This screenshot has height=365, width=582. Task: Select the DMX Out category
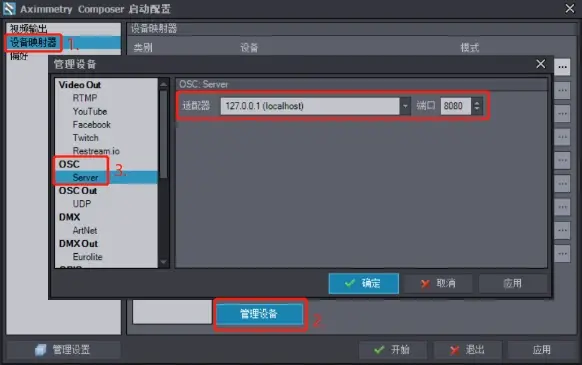(78, 244)
